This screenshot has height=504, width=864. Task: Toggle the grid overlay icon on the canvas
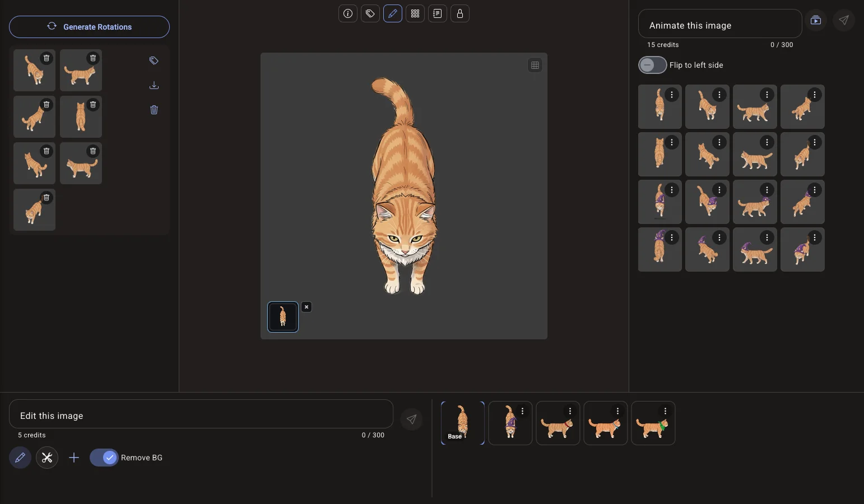pos(535,66)
